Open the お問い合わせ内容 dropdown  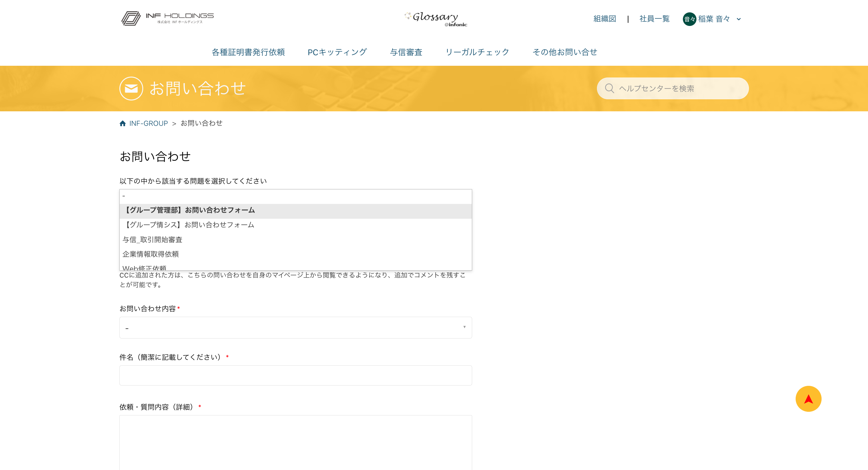295,327
